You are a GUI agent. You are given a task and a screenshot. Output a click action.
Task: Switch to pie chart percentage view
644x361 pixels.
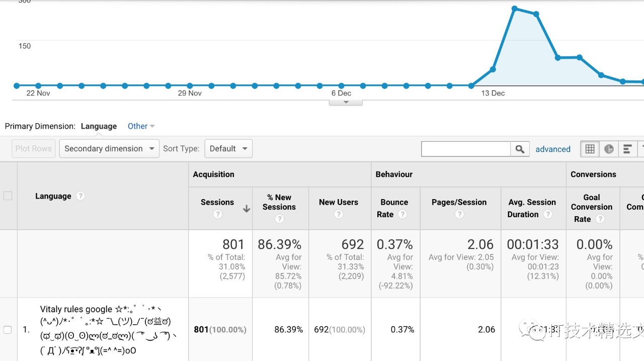[x=609, y=149]
